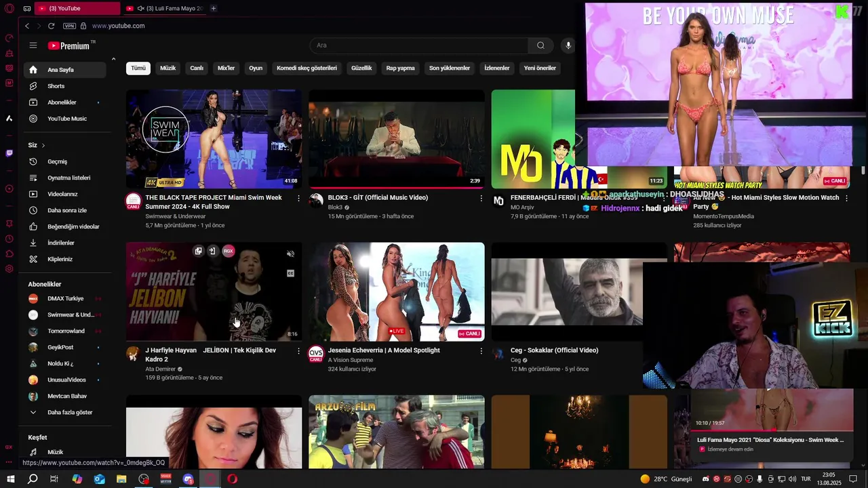Viewport: 868px width, 488px height.
Task: Select the Canlı filter chip
Action: pyautogui.click(x=197, y=68)
